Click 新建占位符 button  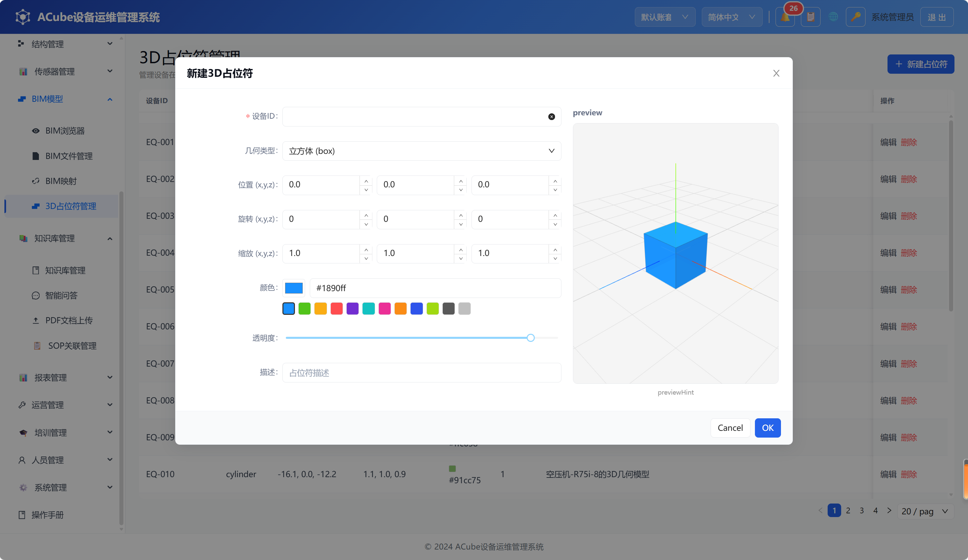pyautogui.click(x=920, y=64)
